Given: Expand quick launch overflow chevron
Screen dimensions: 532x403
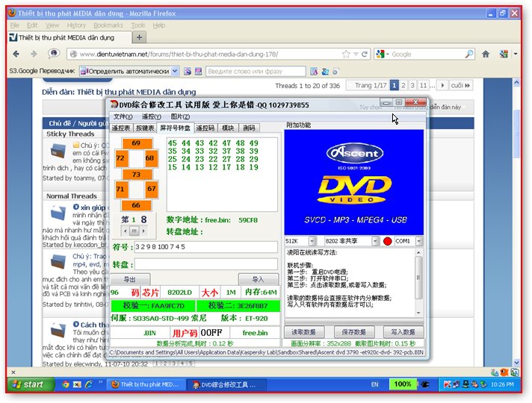Looking at the screenshot, I should point(100,382).
